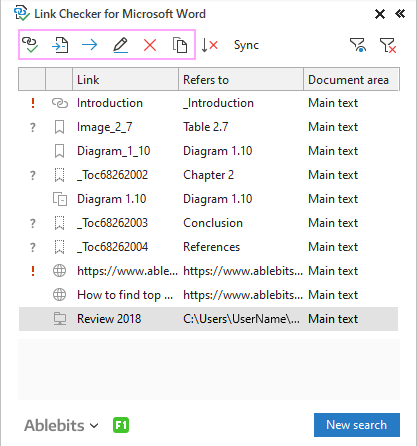This screenshot has height=446, width=417.
Task: Sort by the Link column header
Action: [125, 79]
